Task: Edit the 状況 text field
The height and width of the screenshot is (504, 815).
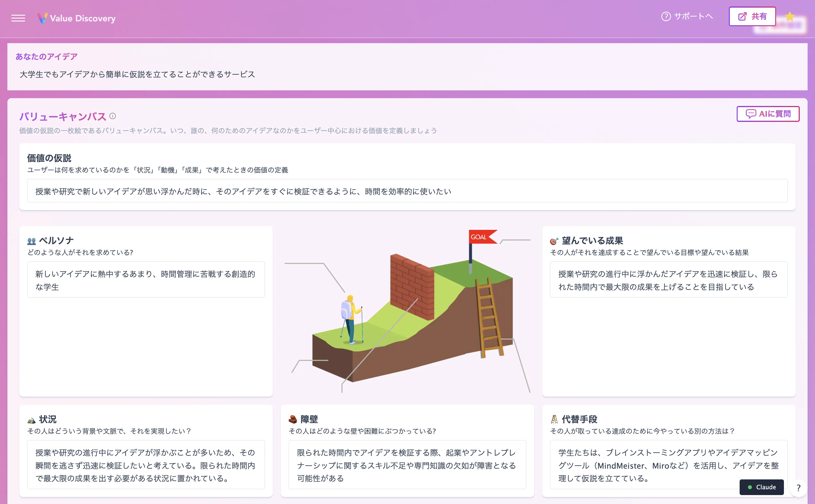Action: [x=146, y=465]
